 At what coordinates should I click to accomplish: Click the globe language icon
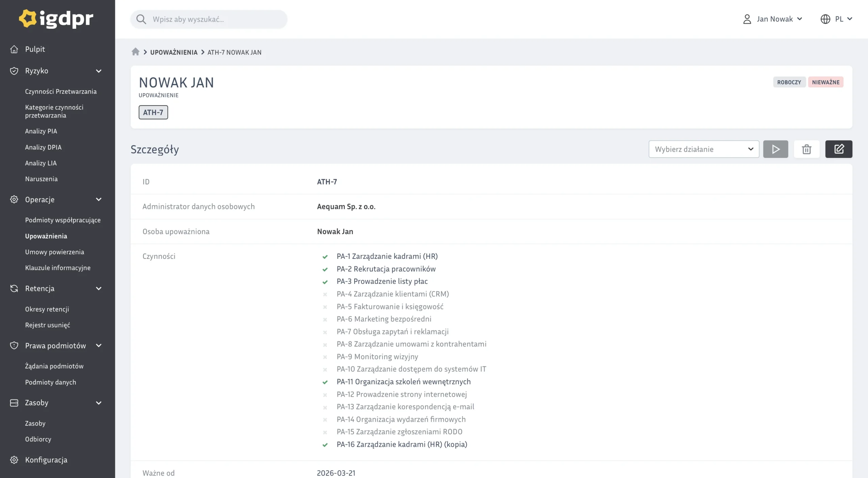825,19
